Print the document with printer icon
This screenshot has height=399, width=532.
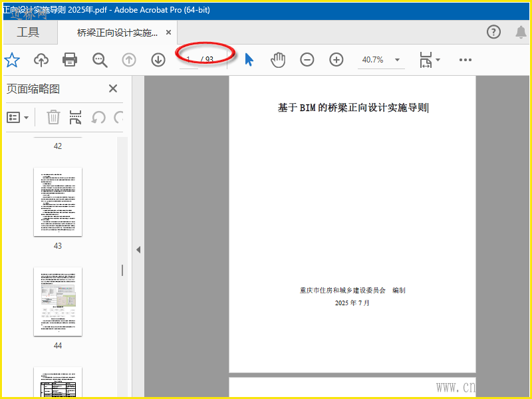[x=70, y=60]
